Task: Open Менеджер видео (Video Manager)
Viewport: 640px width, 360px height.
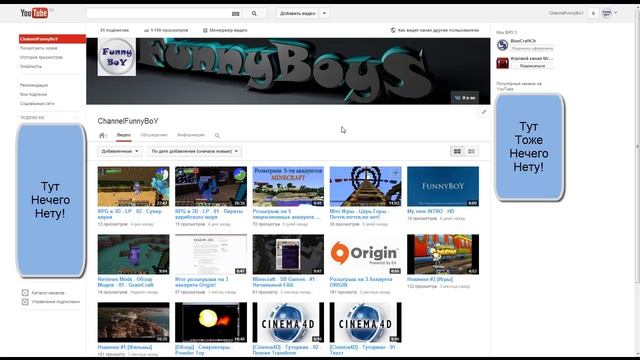Action: pos(225,30)
